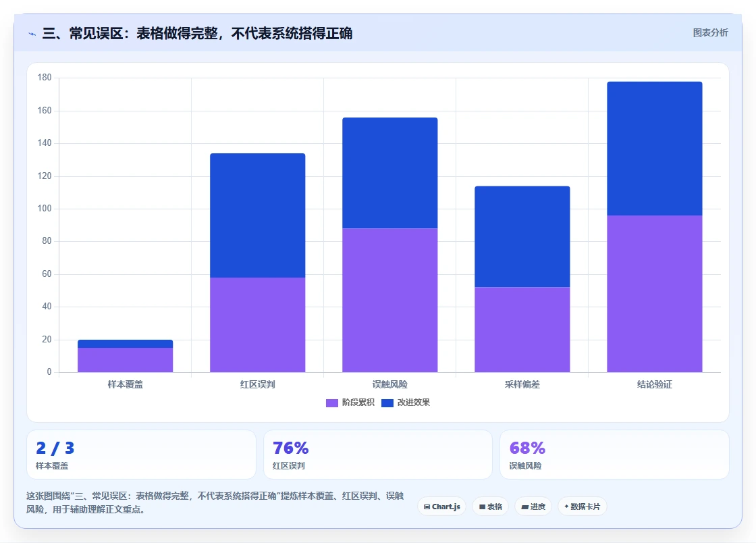The width and height of the screenshot is (756, 543).
Task: Click the 结论验证 x-axis label
Action: coord(655,384)
